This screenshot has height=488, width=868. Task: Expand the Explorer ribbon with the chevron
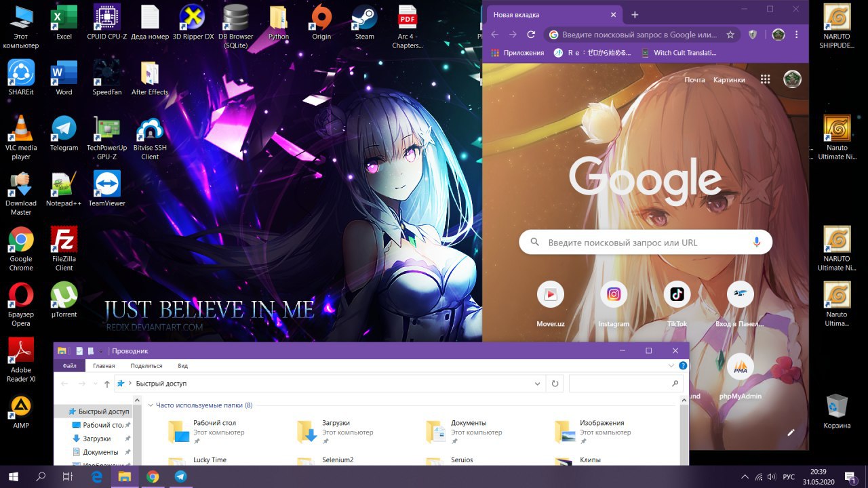click(x=671, y=365)
